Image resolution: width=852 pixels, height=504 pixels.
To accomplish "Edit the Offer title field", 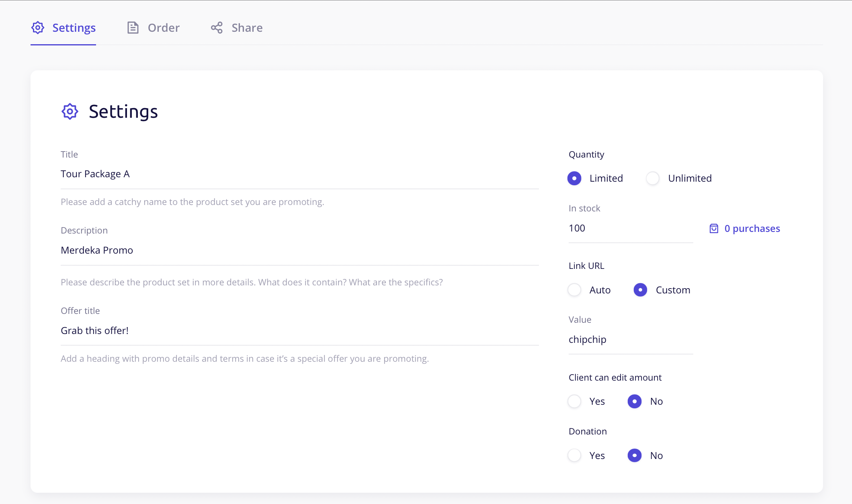I will [x=300, y=330].
